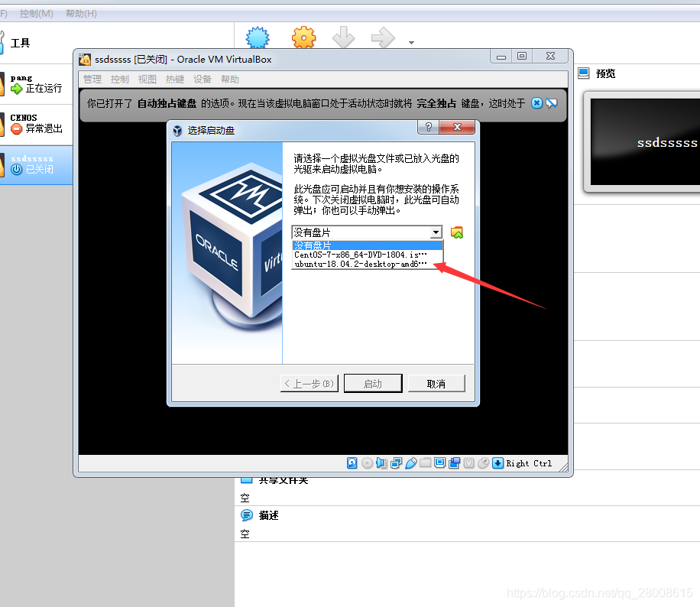Click the mouse integration icon in the status bar
700x607 pixels.
click(483, 463)
